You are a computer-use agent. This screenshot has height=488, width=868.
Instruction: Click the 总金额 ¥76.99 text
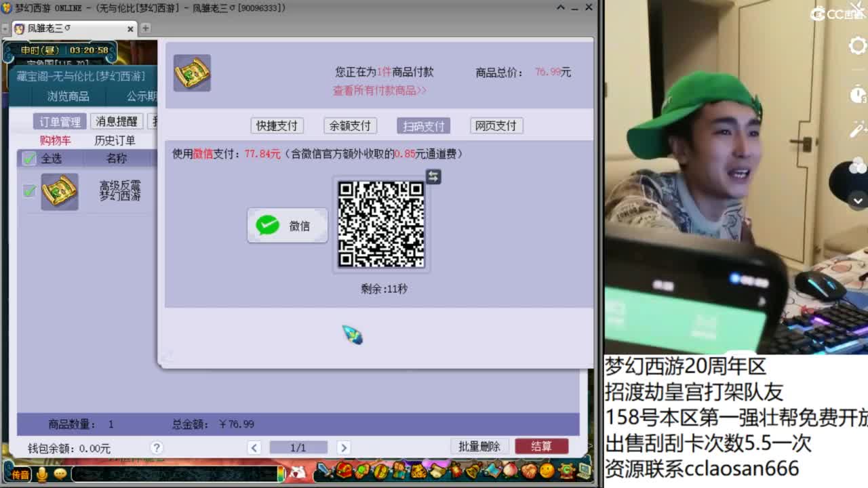[x=213, y=424]
